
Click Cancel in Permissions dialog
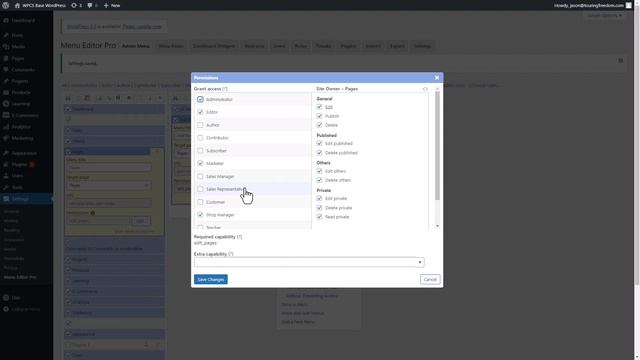click(x=430, y=280)
